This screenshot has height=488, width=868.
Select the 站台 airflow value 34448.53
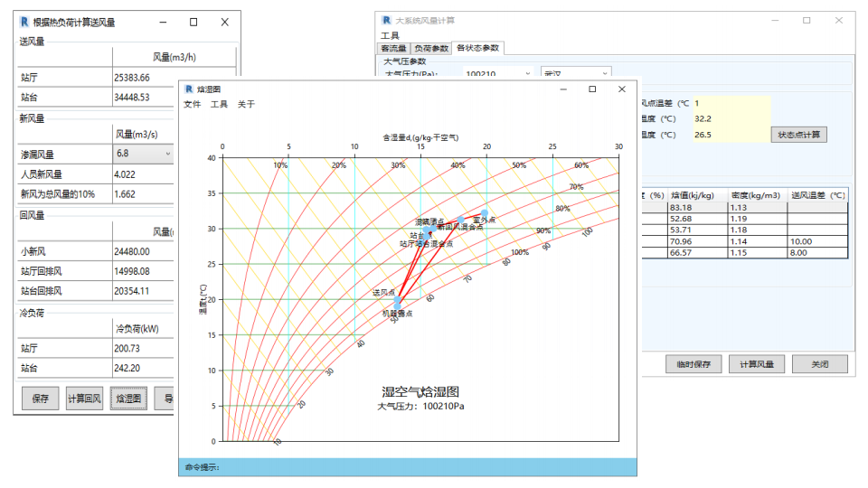[x=132, y=98]
